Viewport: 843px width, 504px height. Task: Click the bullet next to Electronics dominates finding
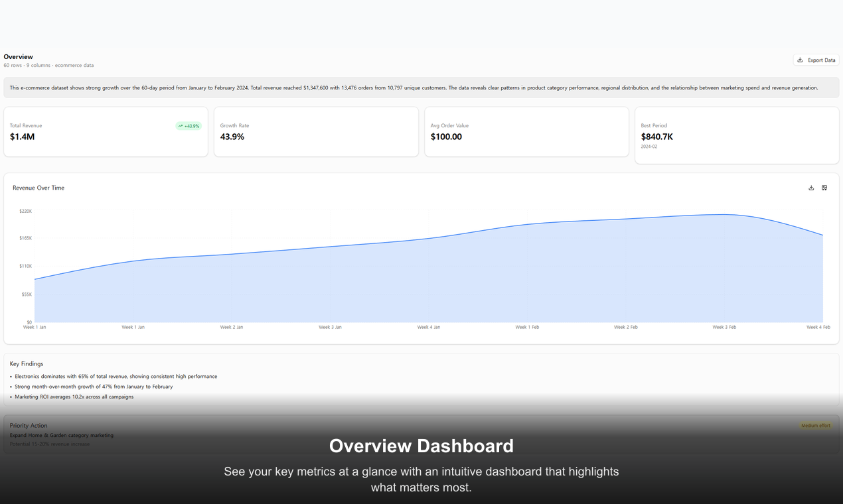coord(10,376)
